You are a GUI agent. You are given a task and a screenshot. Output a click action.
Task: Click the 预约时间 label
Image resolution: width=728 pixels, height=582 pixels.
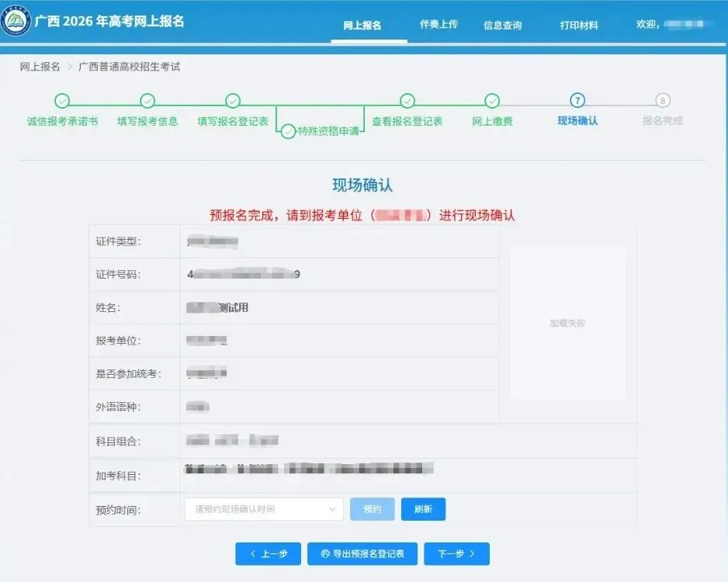[x=118, y=510]
